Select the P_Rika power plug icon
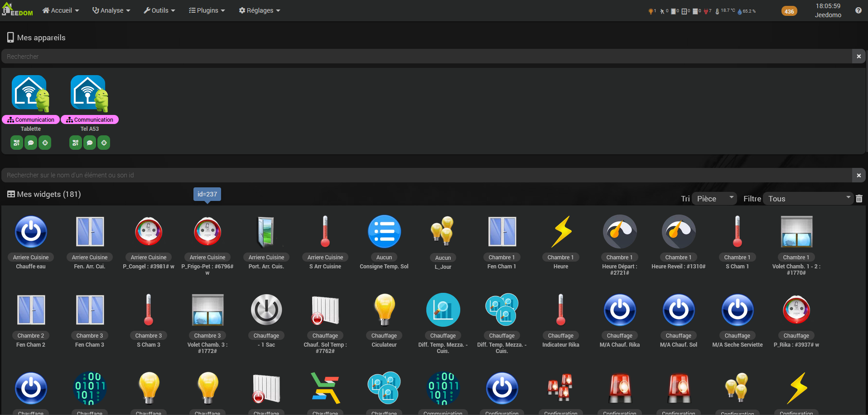 [796, 310]
